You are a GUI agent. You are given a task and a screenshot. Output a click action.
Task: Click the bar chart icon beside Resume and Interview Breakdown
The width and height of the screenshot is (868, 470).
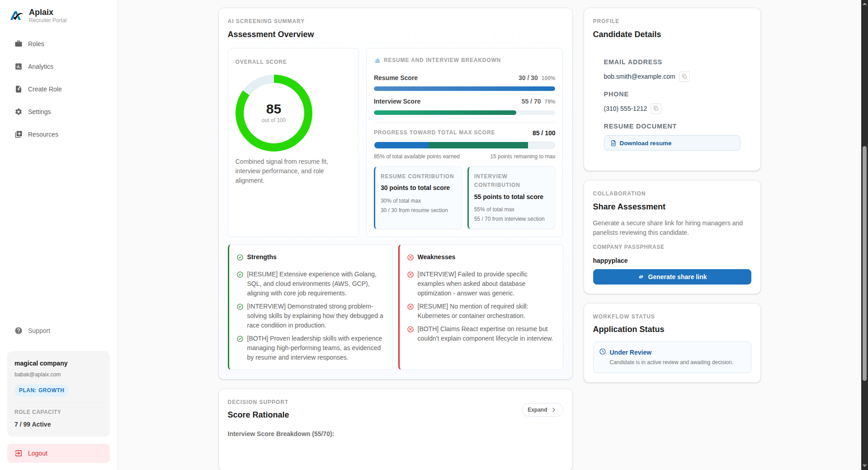tap(377, 60)
